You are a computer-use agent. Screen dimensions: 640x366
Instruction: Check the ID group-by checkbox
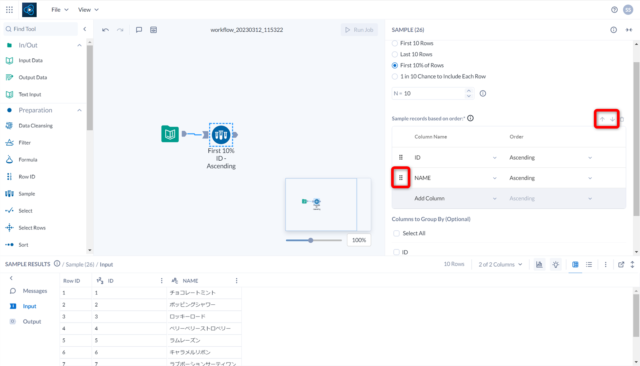[x=396, y=252]
